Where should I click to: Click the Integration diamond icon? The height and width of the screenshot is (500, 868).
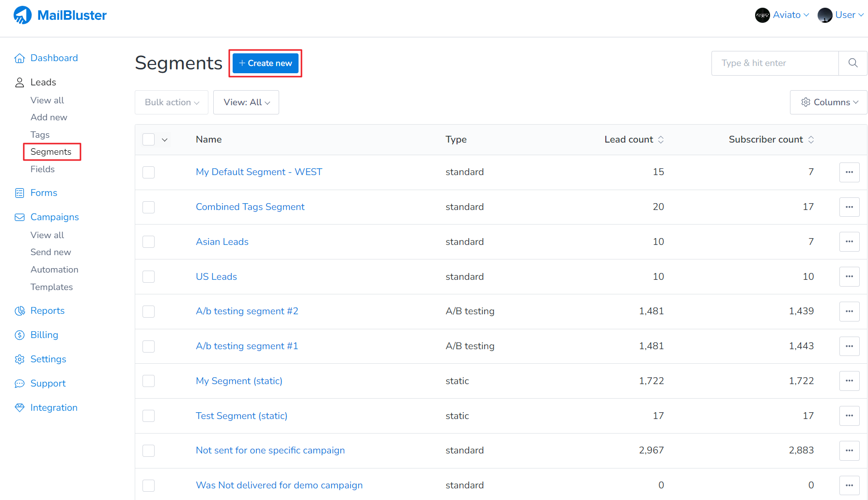tap(19, 408)
